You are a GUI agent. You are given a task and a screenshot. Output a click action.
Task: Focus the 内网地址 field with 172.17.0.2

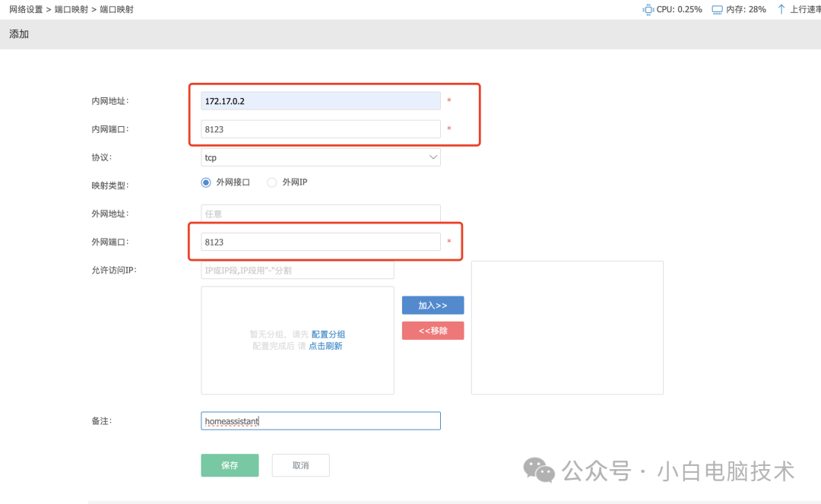(x=321, y=101)
